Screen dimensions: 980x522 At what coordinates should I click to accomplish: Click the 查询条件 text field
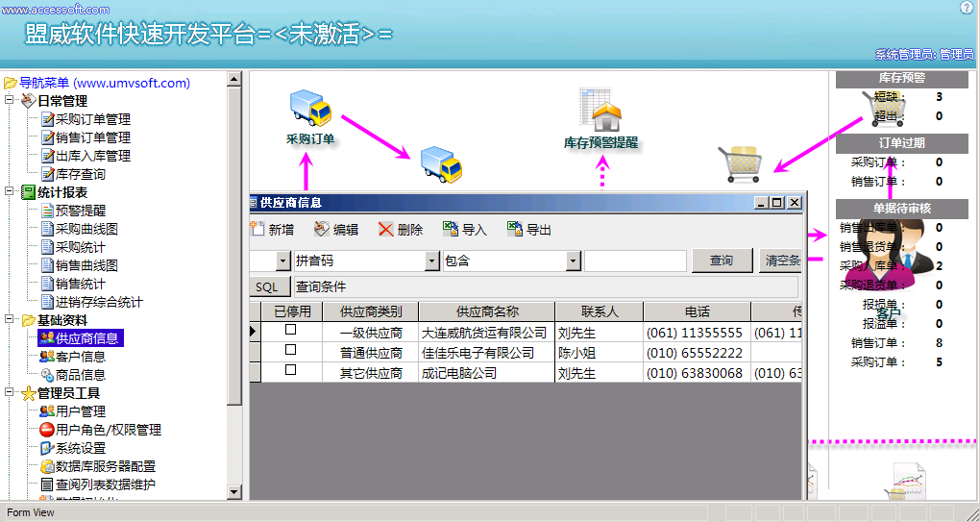[546, 286]
